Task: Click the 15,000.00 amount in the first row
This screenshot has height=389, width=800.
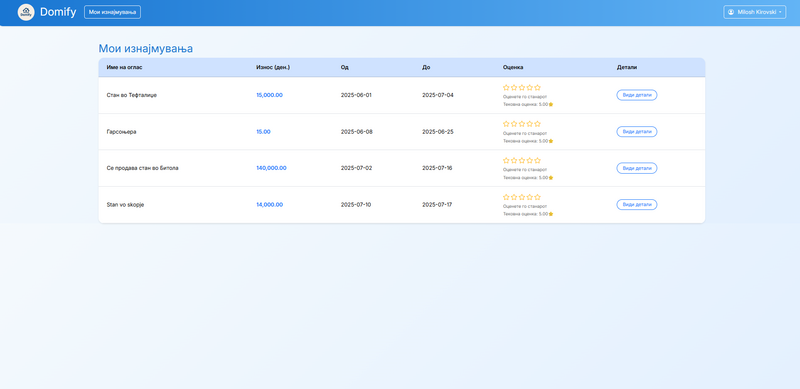Action: point(269,95)
